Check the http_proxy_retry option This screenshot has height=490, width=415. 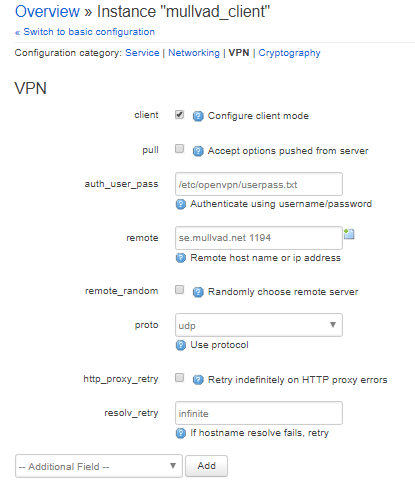pos(179,378)
